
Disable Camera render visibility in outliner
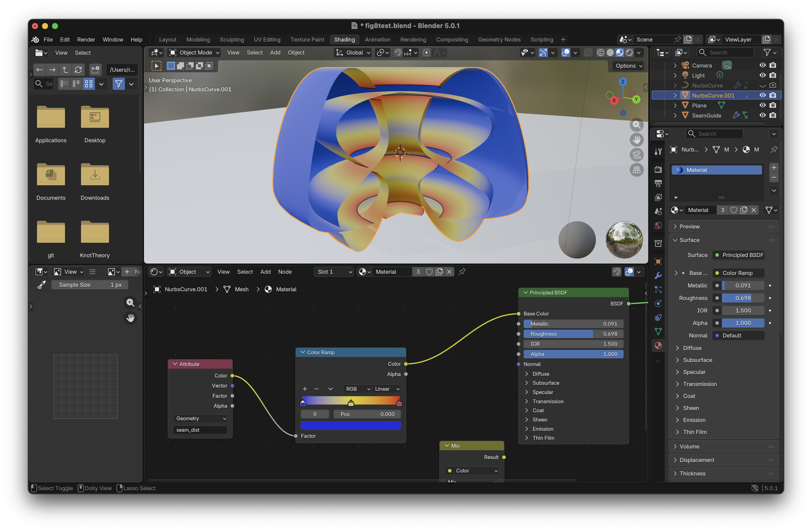coord(773,65)
